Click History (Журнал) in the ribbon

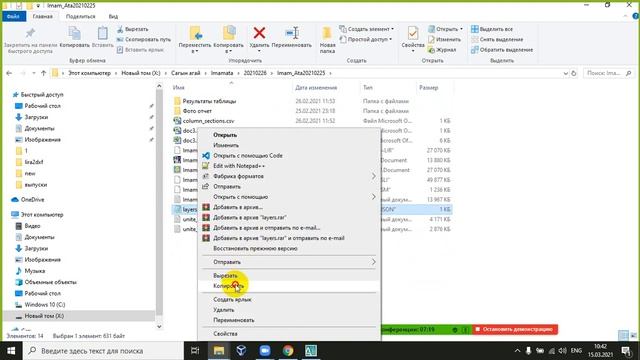click(x=442, y=50)
